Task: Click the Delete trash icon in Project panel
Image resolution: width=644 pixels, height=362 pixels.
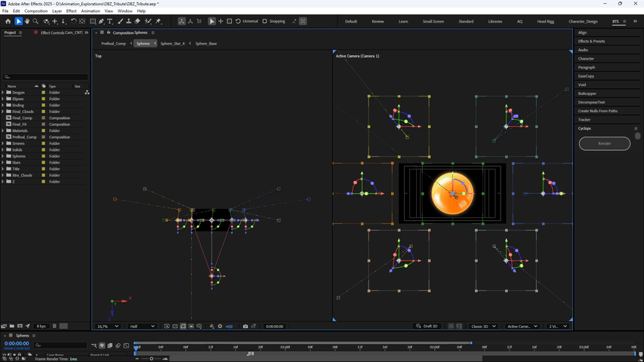Action: click(x=54, y=326)
